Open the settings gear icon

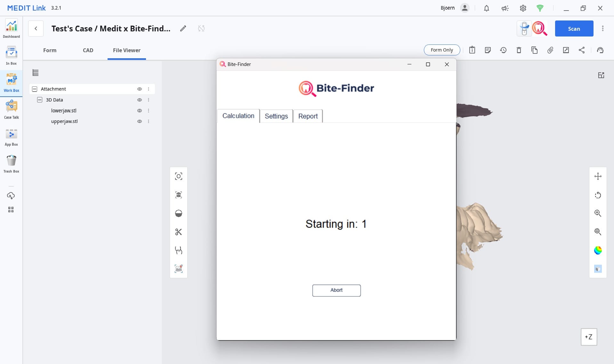click(523, 8)
